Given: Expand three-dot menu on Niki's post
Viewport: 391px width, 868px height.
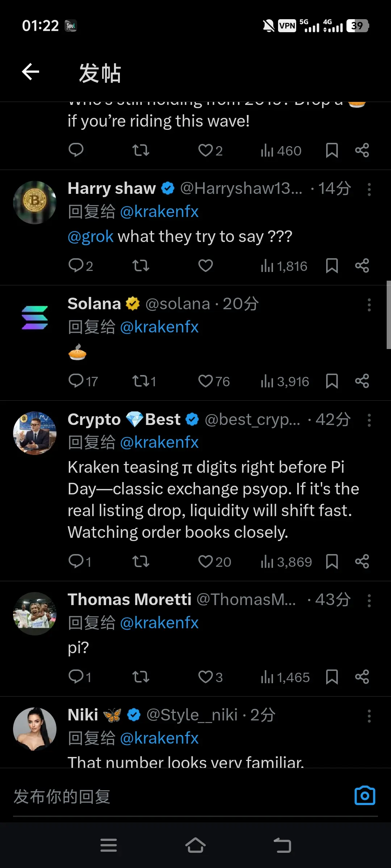Looking at the screenshot, I should 369,716.
